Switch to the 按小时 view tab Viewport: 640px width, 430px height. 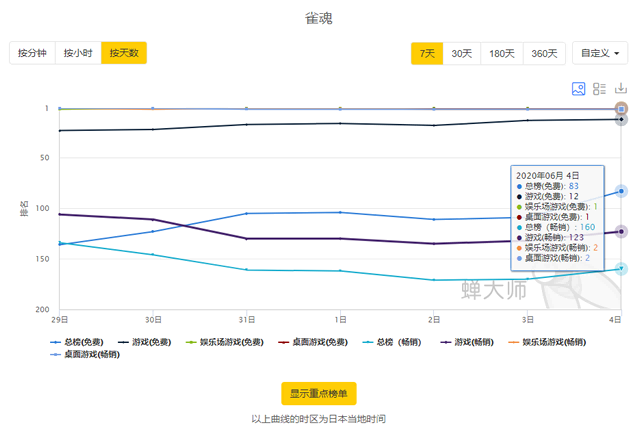(78, 53)
